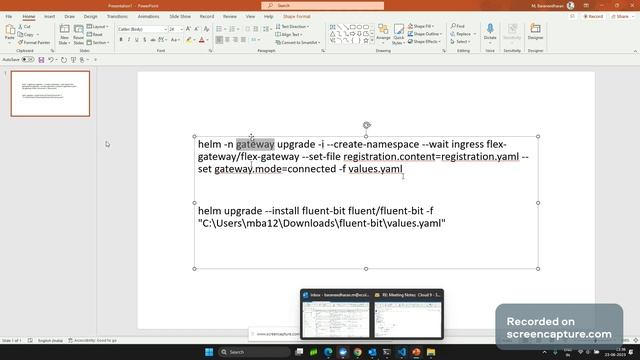640x360 pixels.
Task: Switch to the Design tab
Action: point(91,16)
